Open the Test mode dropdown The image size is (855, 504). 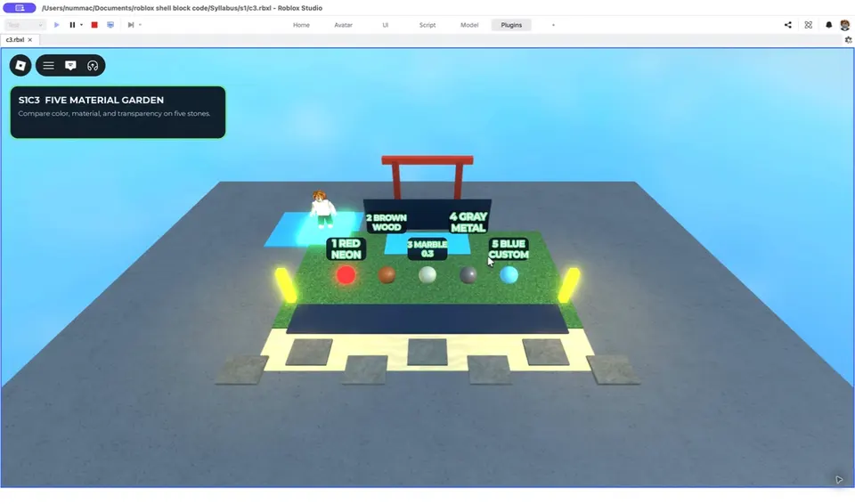tap(25, 25)
